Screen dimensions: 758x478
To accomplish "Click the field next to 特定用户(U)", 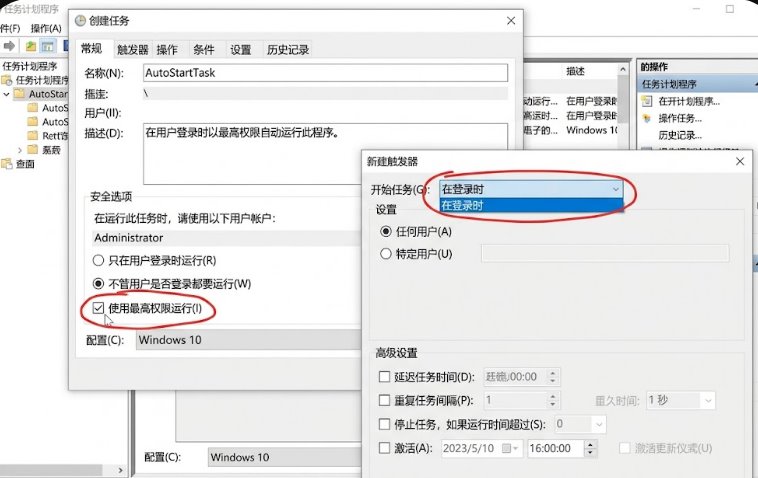I will pyautogui.click(x=605, y=253).
